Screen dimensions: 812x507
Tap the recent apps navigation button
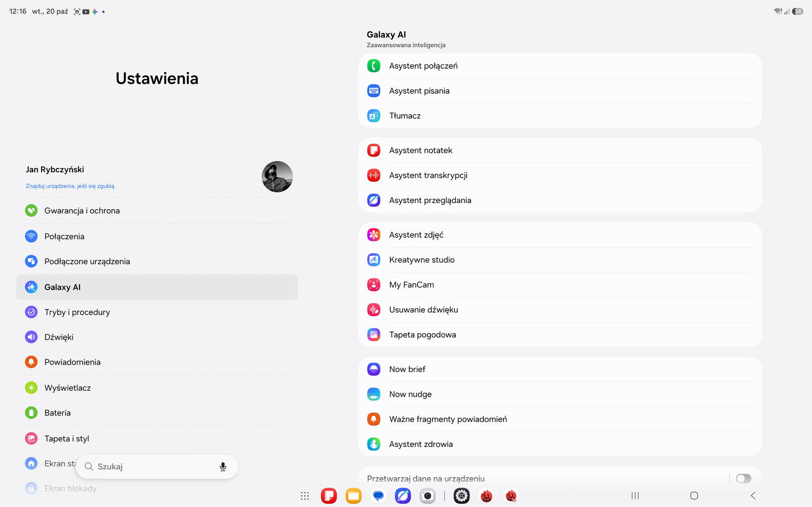(x=635, y=496)
